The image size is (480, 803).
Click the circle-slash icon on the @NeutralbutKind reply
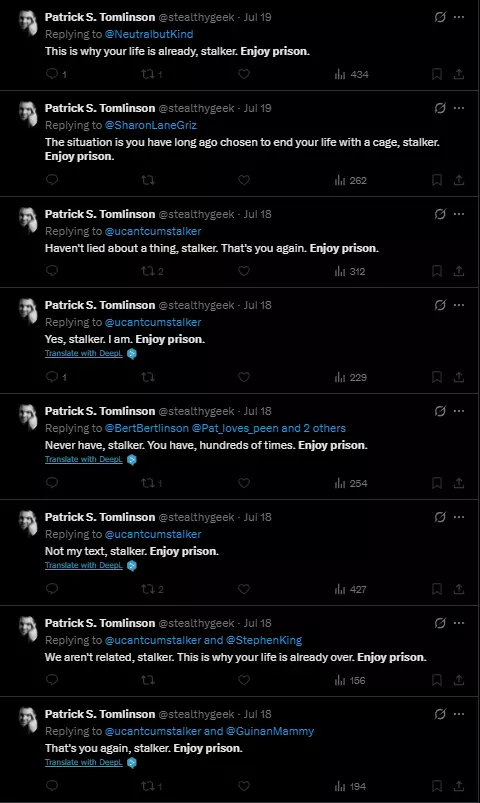tap(440, 17)
